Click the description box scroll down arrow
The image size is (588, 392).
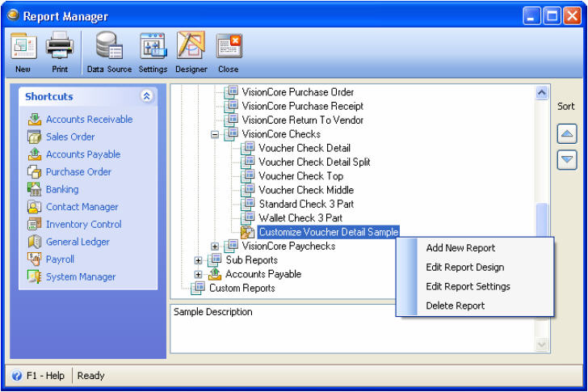tap(542, 344)
